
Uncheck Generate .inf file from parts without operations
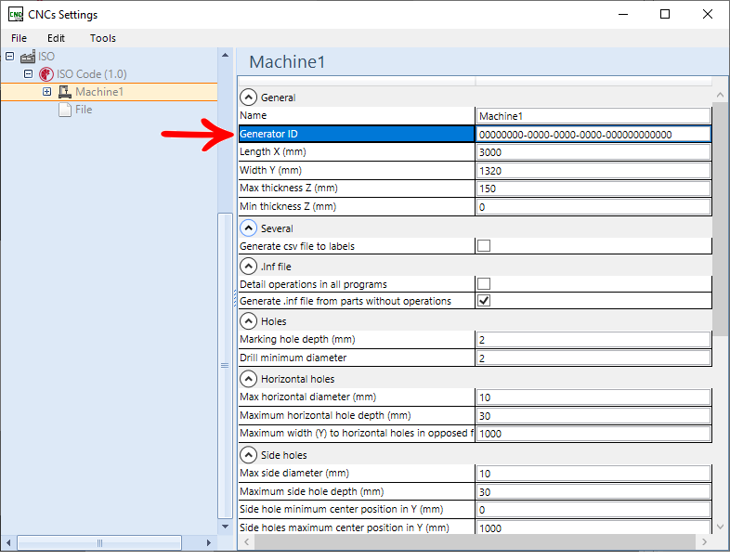point(483,301)
